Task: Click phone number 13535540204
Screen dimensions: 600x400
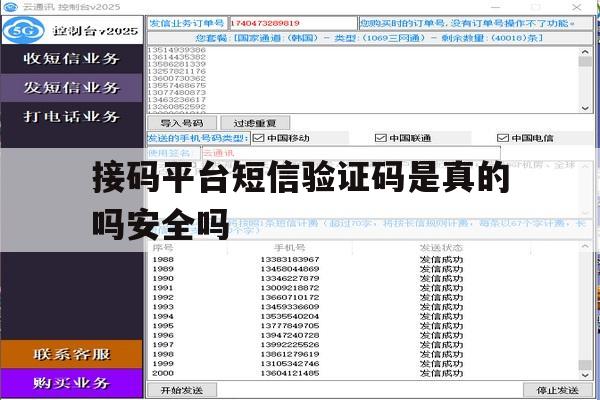Action: [290, 316]
